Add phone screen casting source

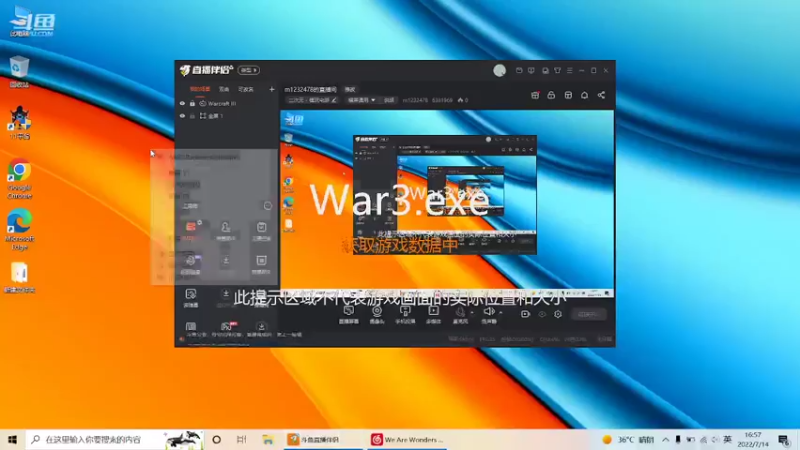[405, 314]
